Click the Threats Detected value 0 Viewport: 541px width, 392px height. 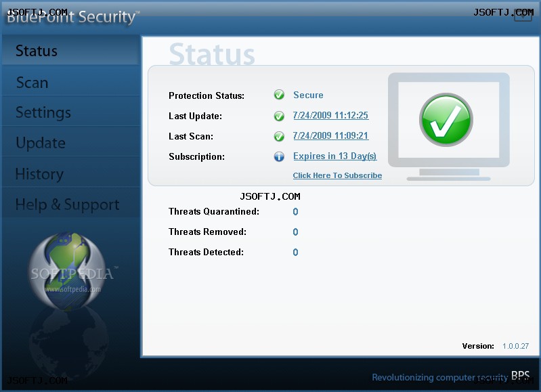[x=295, y=253]
